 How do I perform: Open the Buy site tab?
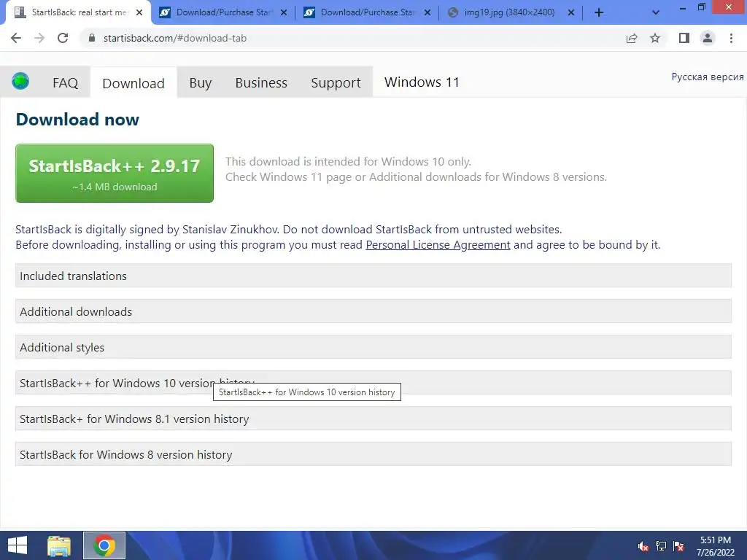(x=200, y=83)
